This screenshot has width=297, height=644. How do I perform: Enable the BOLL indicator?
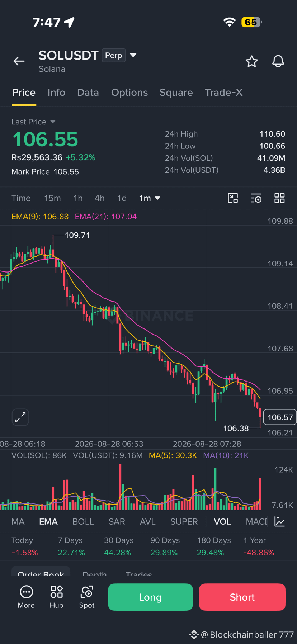83,522
